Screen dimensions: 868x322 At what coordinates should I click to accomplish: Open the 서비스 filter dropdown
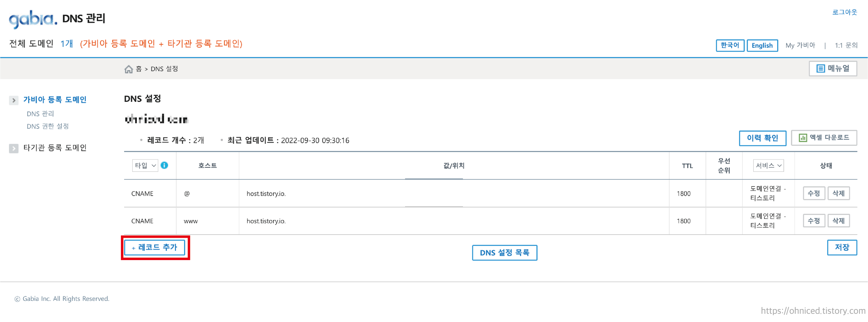click(768, 165)
